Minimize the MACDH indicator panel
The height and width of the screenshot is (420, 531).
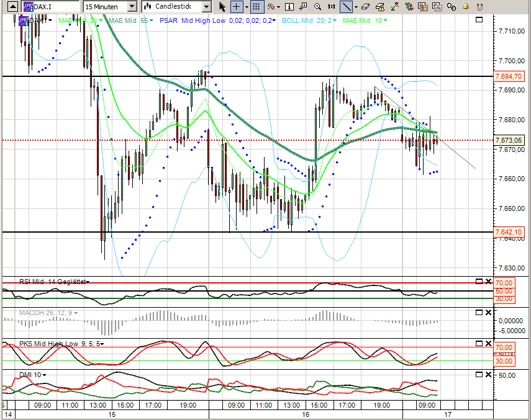(x=478, y=312)
